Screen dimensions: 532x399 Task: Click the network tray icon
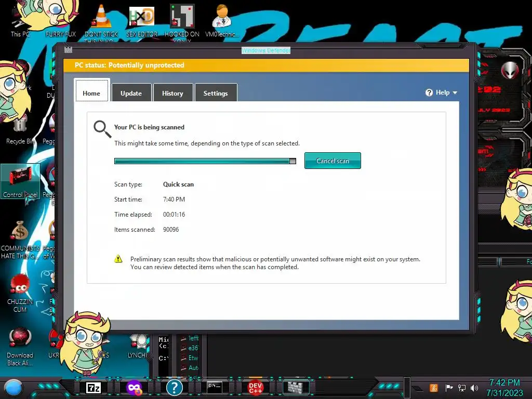click(462, 388)
